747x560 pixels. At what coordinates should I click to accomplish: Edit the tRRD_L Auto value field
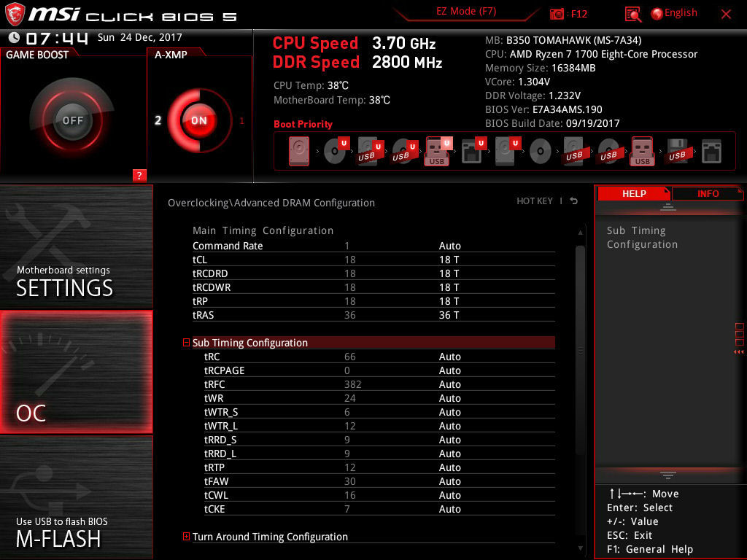(449, 454)
